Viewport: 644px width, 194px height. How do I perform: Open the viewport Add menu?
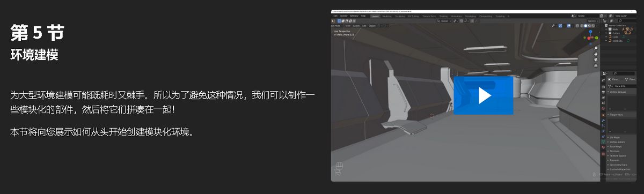pos(364,26)
